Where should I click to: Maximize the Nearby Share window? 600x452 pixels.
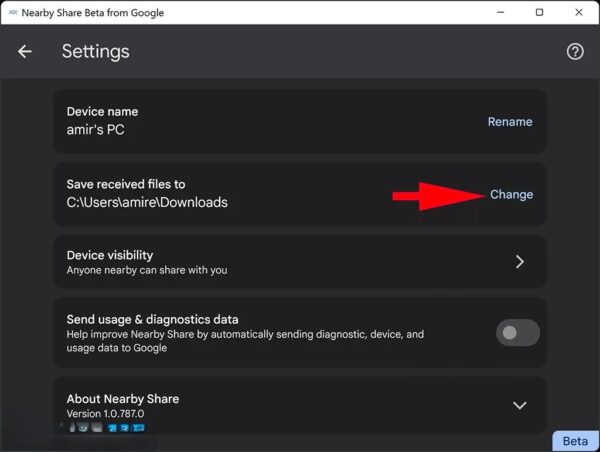coord(539,13)
